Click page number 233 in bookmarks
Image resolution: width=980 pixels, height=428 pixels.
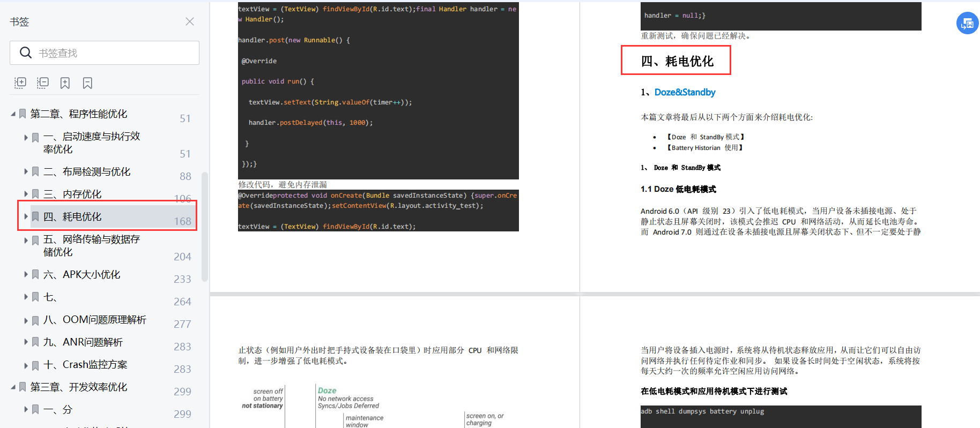(182, 279)
